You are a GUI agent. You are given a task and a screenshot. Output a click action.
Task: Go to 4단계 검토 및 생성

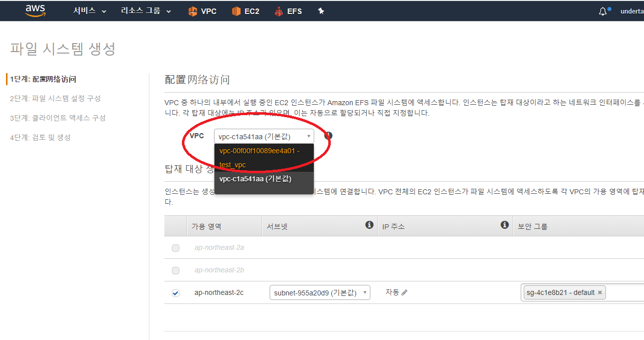coord(40,137)
